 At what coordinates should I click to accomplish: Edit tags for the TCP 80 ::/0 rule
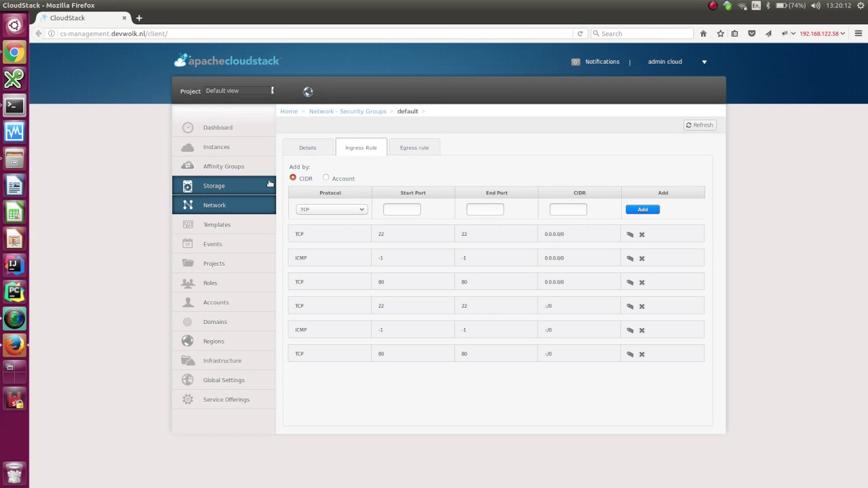pos(630,354)
